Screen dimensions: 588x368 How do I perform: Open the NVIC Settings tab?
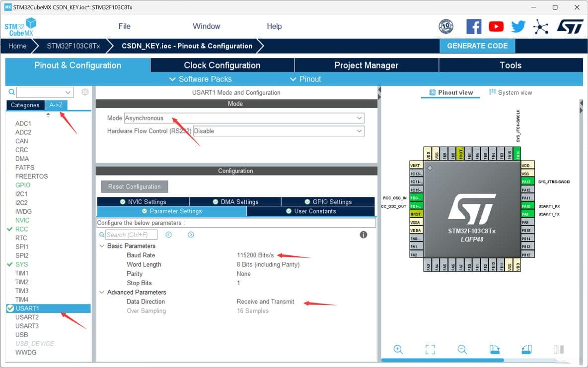[143, 202]
